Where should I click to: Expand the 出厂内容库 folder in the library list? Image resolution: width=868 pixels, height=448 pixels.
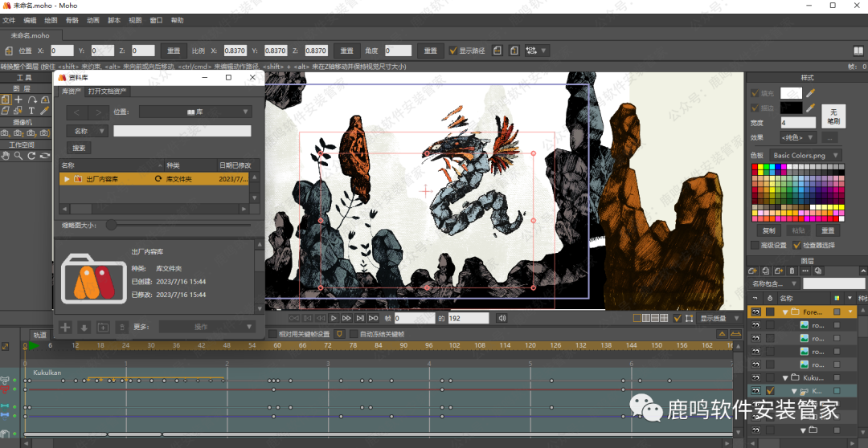[x=68, y=179]
